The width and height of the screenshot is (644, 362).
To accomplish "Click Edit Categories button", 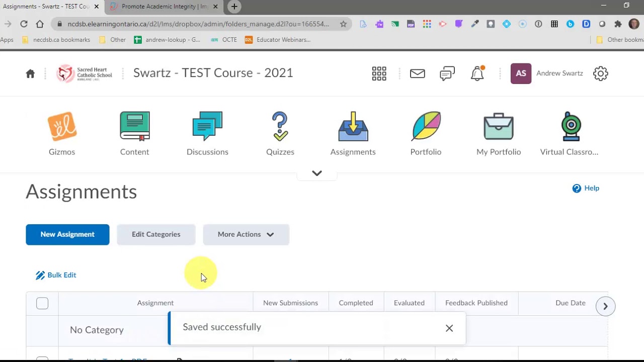I will point(156,234).
